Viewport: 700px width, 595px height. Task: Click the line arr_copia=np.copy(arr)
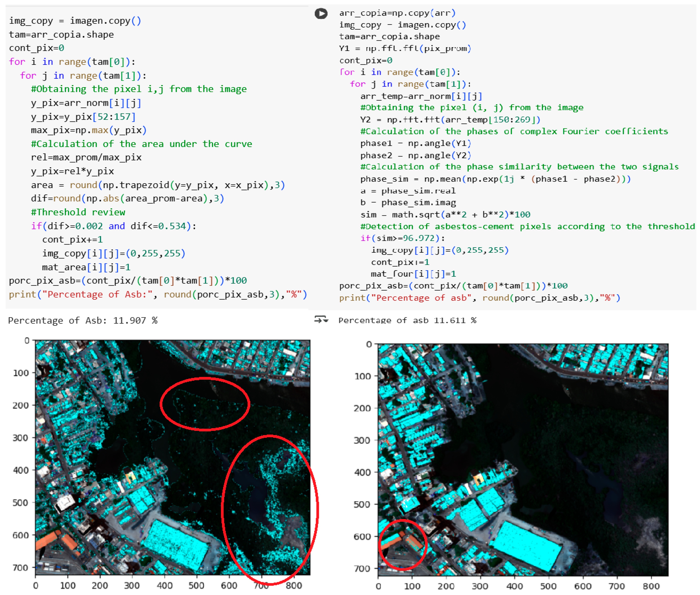click(397, 13)
